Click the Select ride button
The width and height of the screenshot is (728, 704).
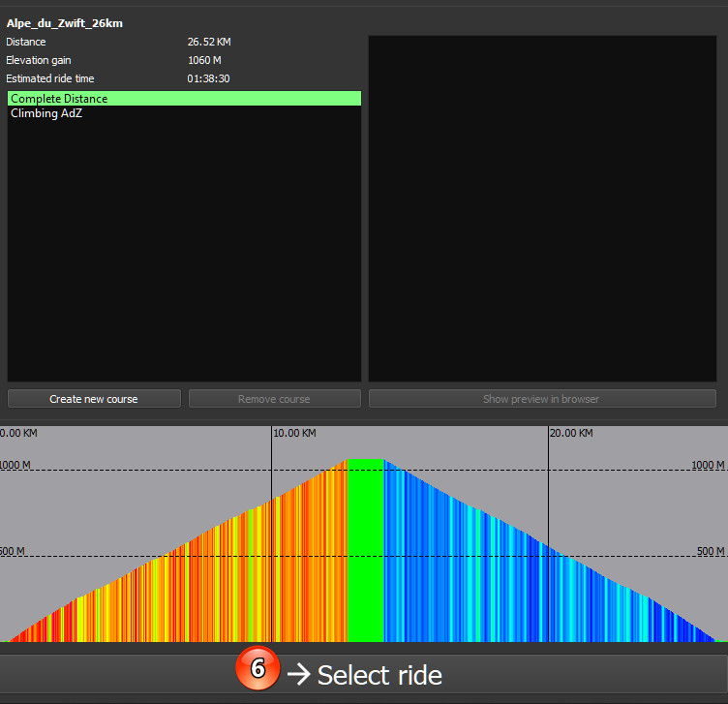[364, 674]
